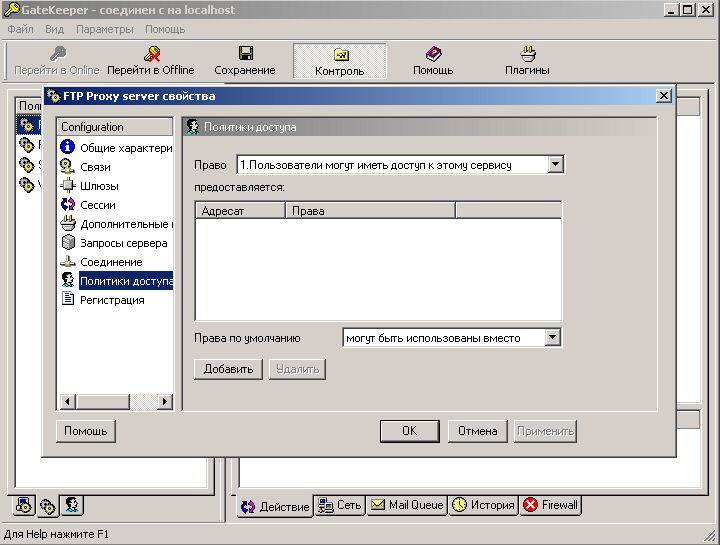Switch to the Mail Queue tab
Image resolution: width=720 pixels, height=545 pixels.
407,506
